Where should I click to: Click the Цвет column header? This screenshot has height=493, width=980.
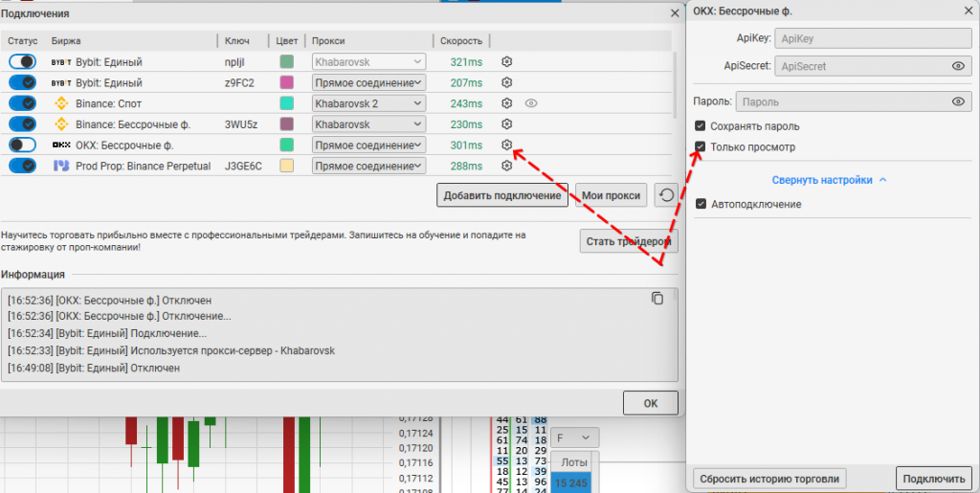coord(287,41)
